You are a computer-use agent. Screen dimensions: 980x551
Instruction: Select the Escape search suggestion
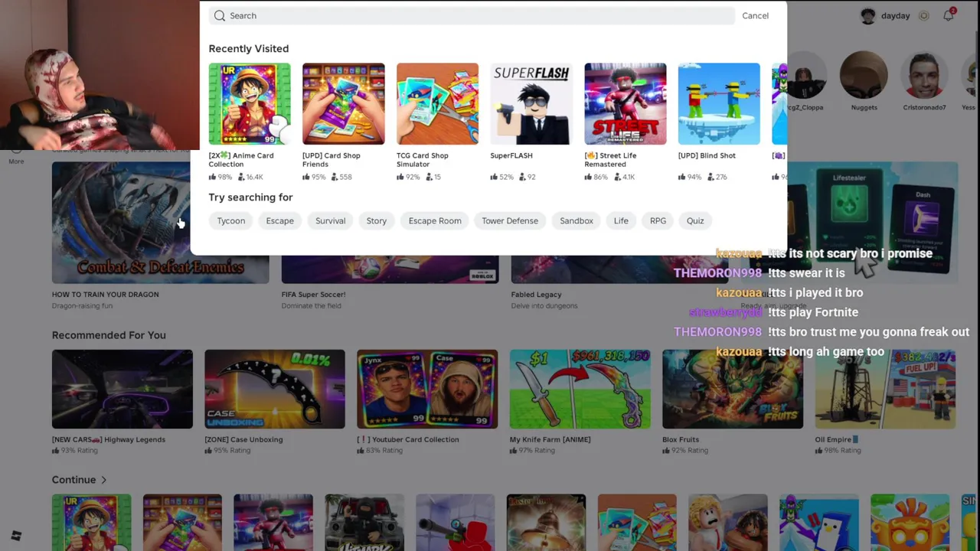click(x=279, y=220)
